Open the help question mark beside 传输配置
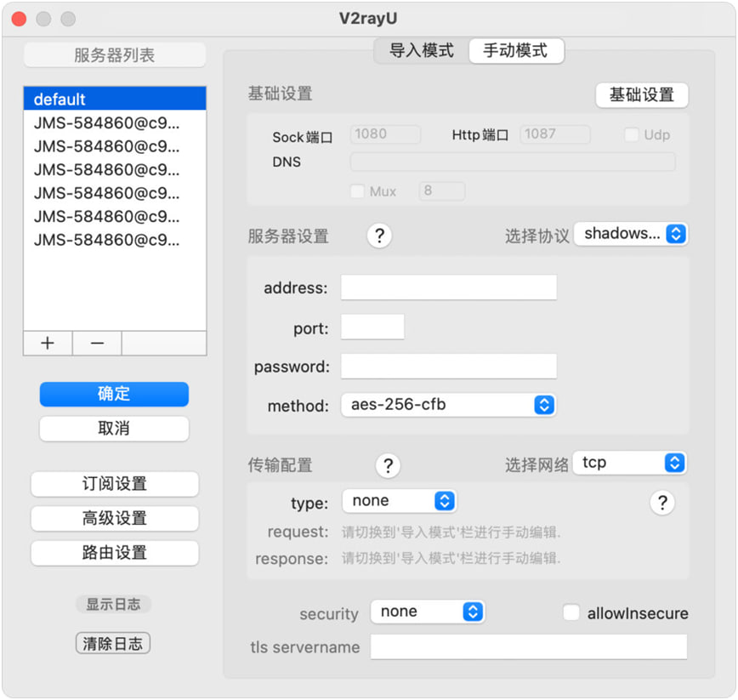This screenshot has height=700, width=738. click(388, 465)
